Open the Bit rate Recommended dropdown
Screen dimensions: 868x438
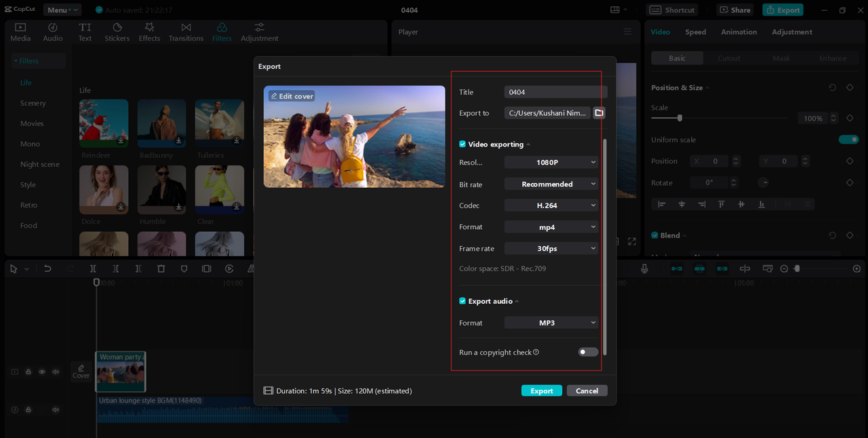click(x=551, y=184)
